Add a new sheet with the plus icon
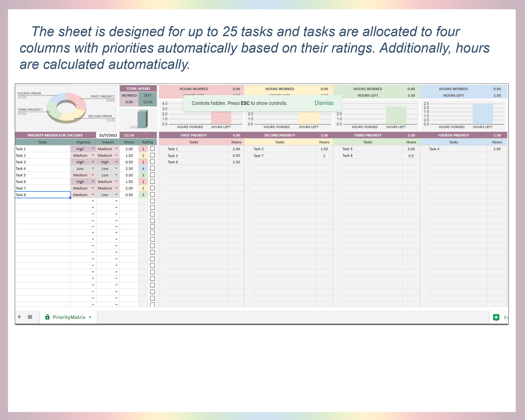The width and height of the screenshot is (525, 420). (x=19, y=317)
